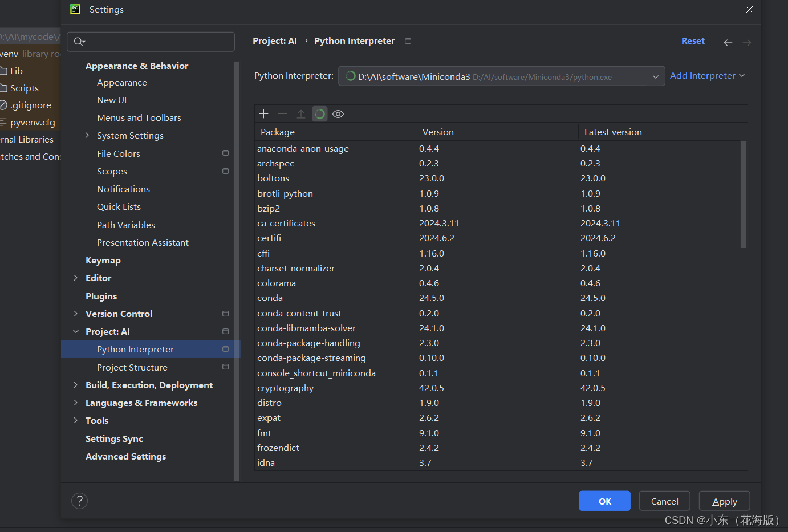This screenshot has height=532, width=788.
Task: Expand the Editor settings node
Action: 76,278
